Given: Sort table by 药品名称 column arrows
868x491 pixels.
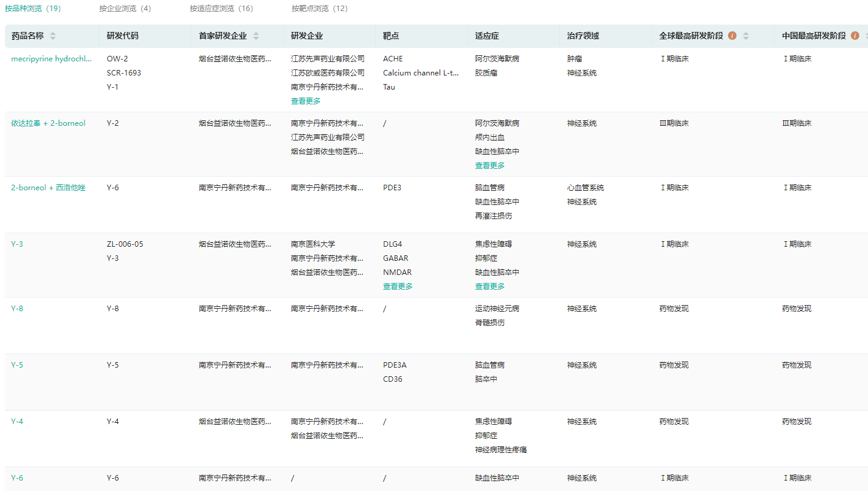Looking at the screenshot, I should pyautogui.click(x=53, y=36).
